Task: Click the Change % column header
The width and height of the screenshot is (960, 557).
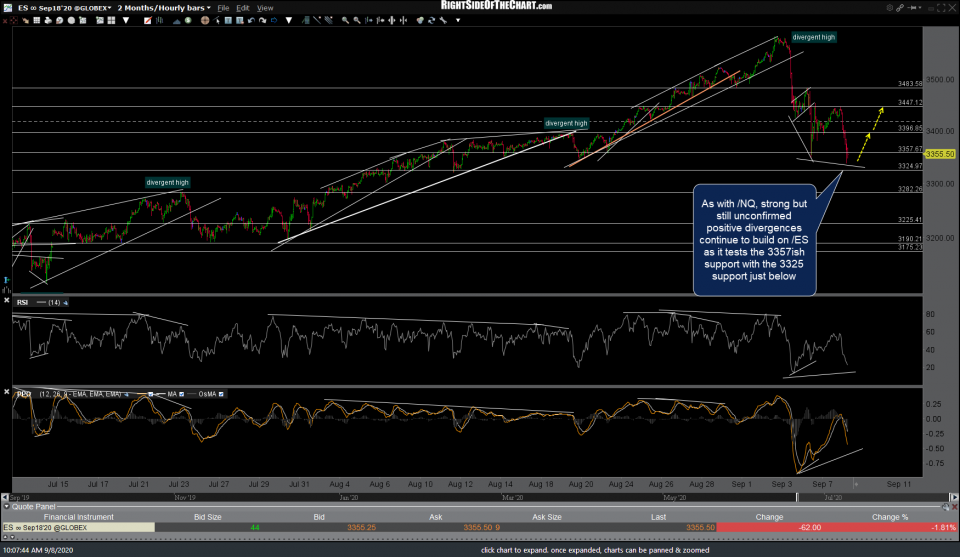Action: pyautogui.click(x=890, y=517)
